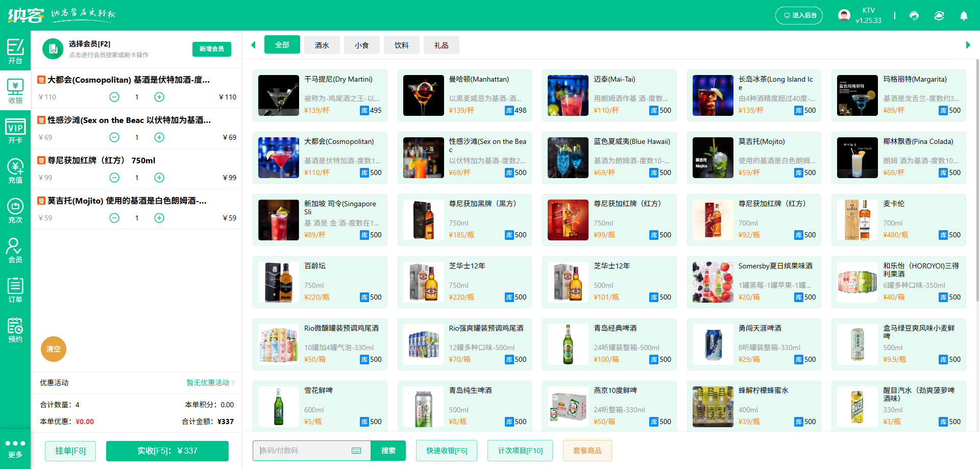Increase quantity of 性感沙滩 order item
Image resolution: width=980 pixels, height=469 pixels.
point(159,137)
